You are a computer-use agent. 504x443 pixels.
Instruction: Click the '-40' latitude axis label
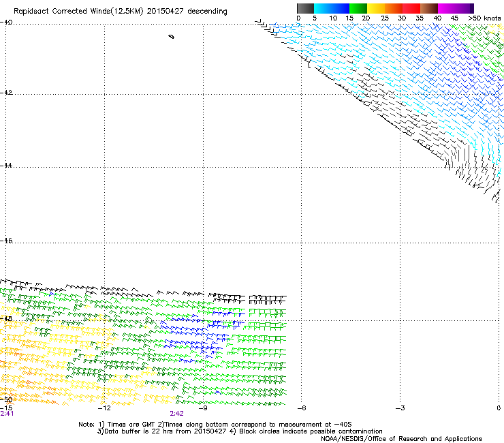point(6,22)
